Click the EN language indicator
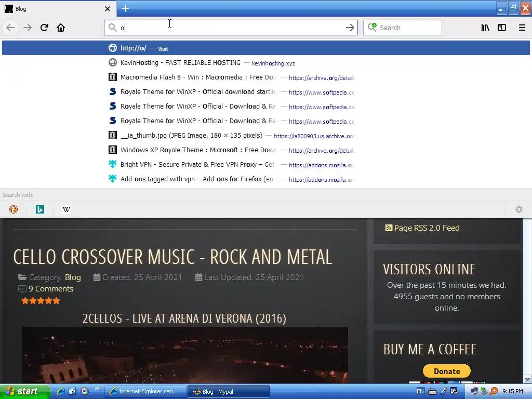 420,391
